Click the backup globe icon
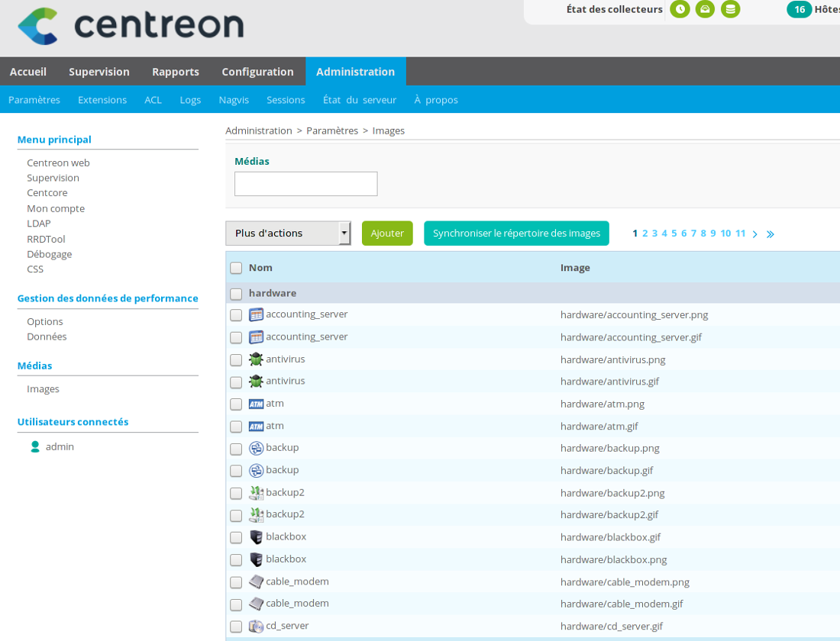Image resolution: width=840 pixels, height=641 pixels. [256, 448]
